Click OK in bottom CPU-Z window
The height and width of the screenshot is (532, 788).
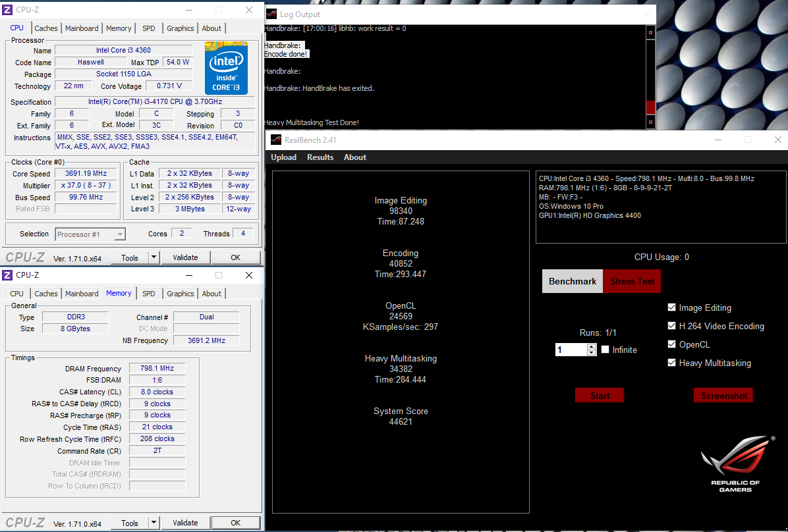[236, 523]
